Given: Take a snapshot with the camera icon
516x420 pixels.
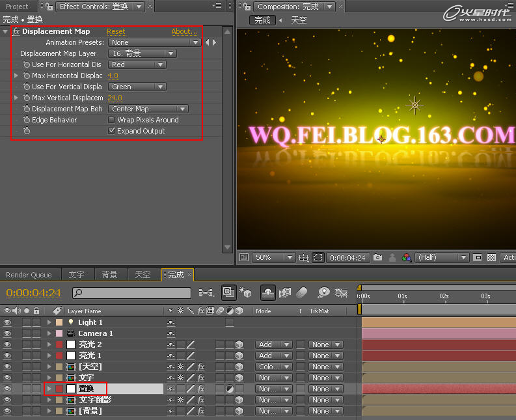Looking at the screenshot, I should (378, 257).
